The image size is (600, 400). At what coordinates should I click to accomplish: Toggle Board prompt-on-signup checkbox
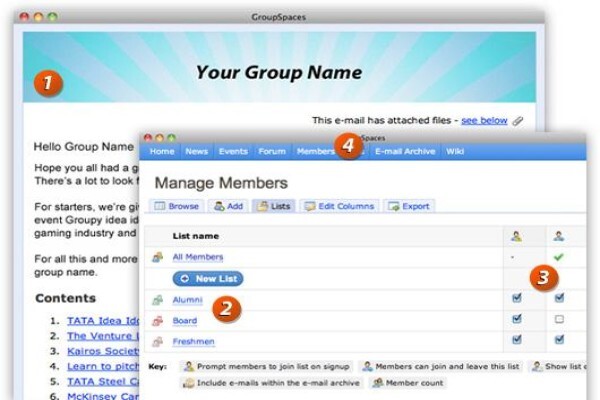point(517,318)
